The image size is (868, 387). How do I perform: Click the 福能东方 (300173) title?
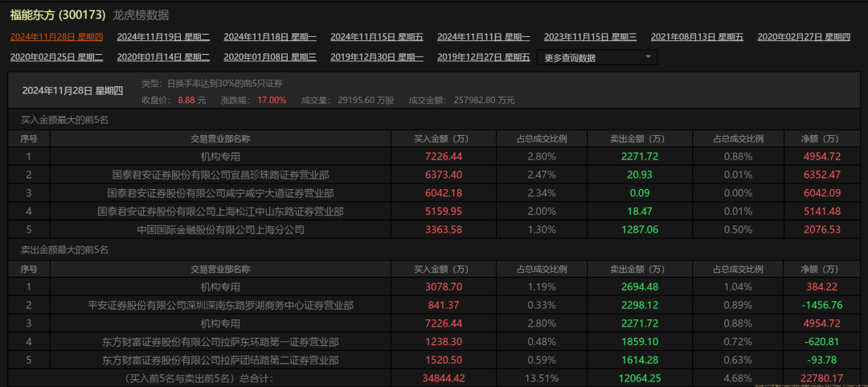pyautogui.click(x=58, y=15)
